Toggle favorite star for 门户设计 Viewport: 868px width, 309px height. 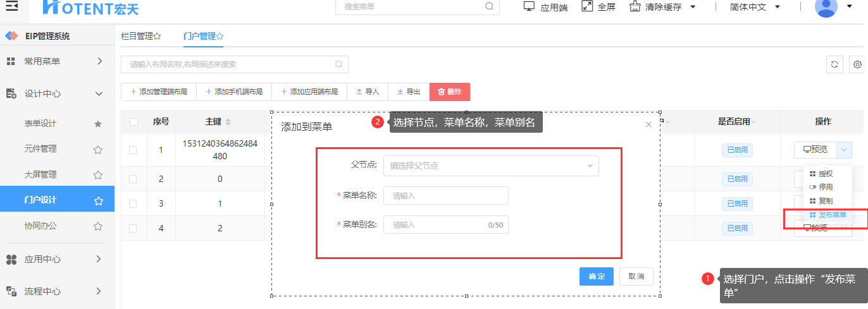click(98, 200)
